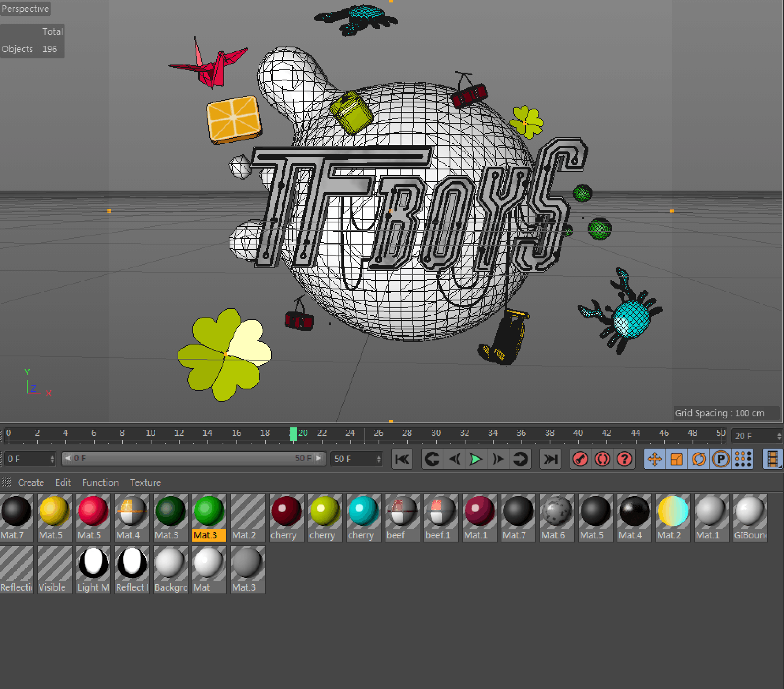Open the Create menu in material manager
The width and height of the screenshot is (784, 689).
click(x=31, y=482)
